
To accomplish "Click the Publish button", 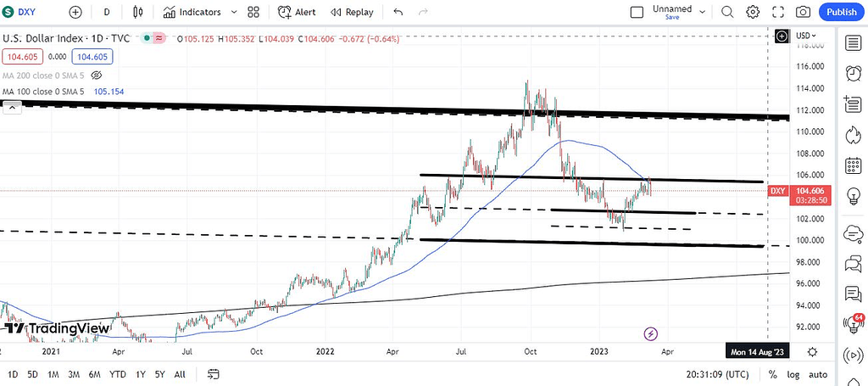I will pyautogui.click(x=841, y=12).
